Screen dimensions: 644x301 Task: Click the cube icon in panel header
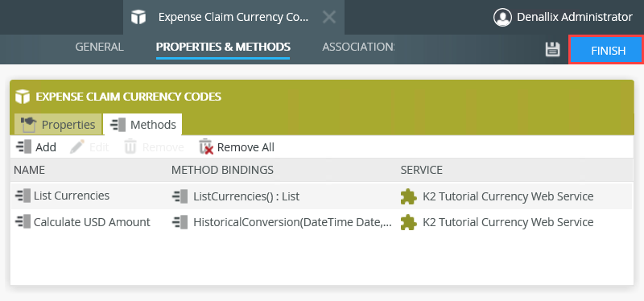pyautogui.click(x=23, y=97)
